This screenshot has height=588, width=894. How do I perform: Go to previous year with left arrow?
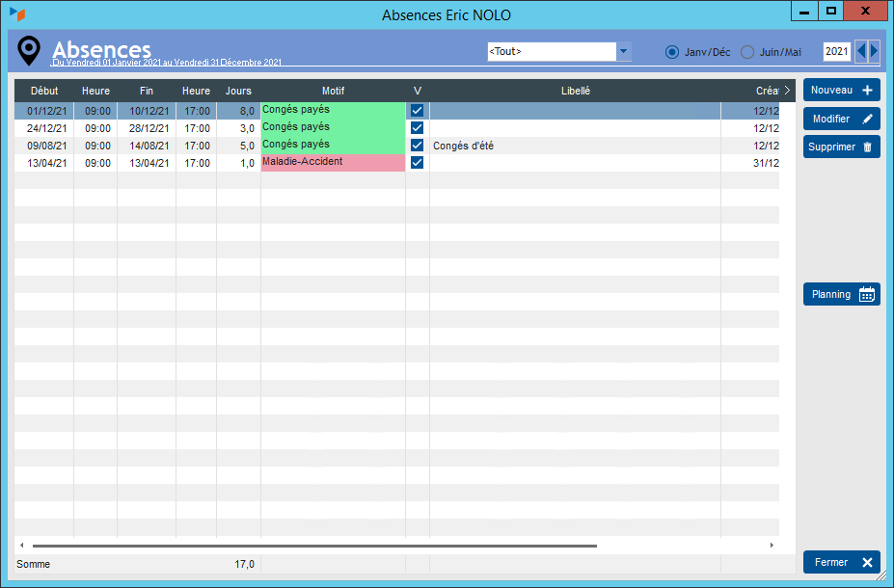click(861, 51)
